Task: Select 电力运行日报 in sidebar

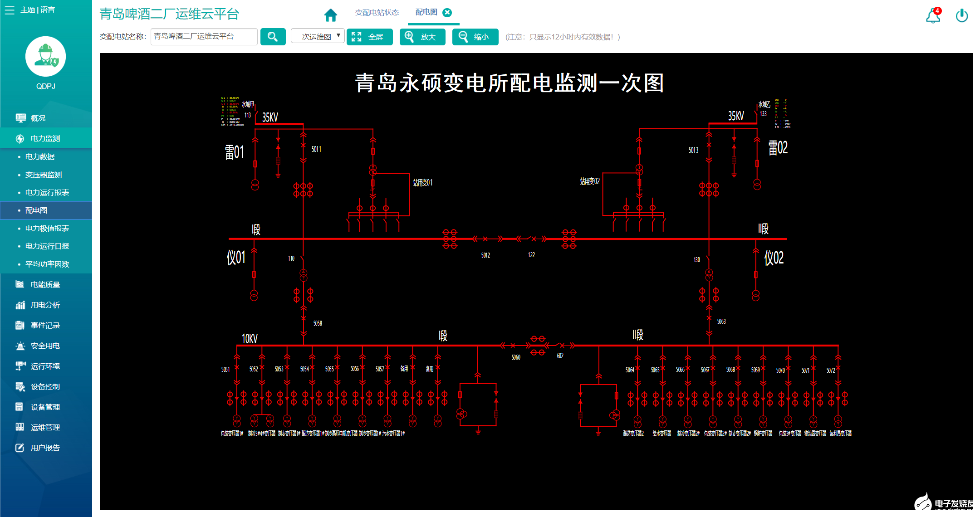Action: tap(47, 246)
